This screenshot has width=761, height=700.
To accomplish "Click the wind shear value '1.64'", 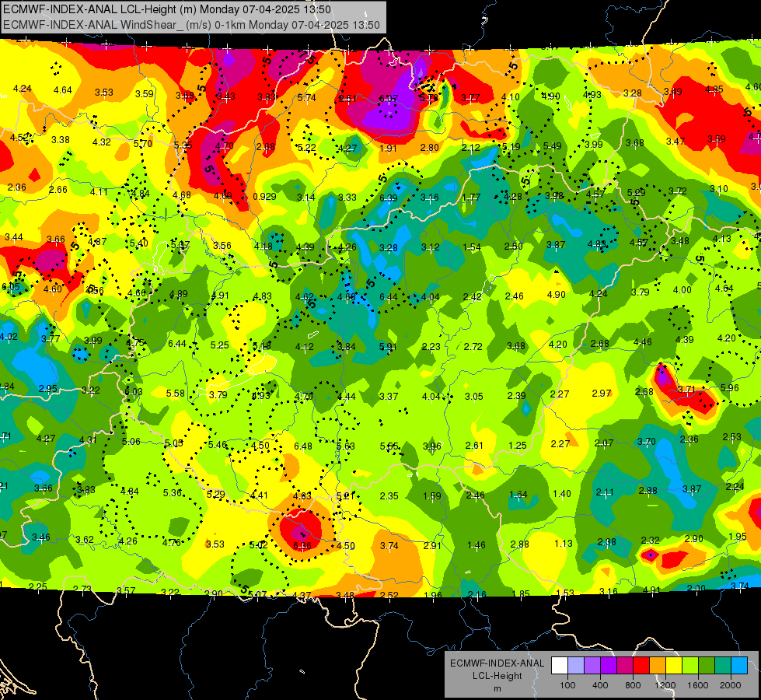I will 518,495.
